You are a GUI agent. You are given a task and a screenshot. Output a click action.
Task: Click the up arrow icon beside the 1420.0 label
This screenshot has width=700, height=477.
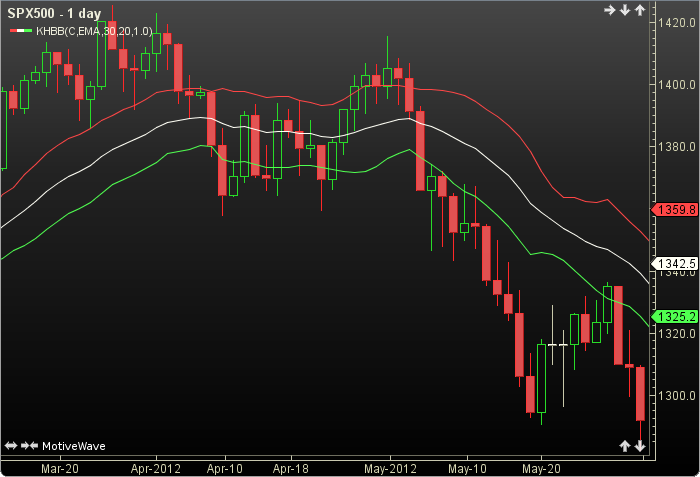coord(640,10)
